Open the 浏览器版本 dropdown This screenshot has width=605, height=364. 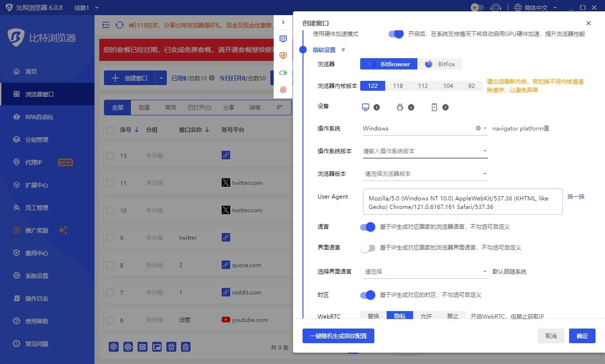pos(425,174)
